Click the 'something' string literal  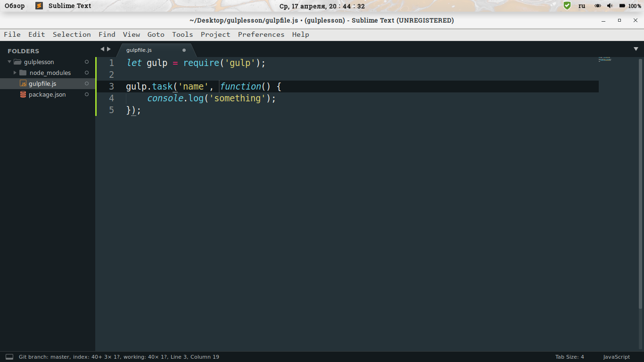click(x=238, y=98)
